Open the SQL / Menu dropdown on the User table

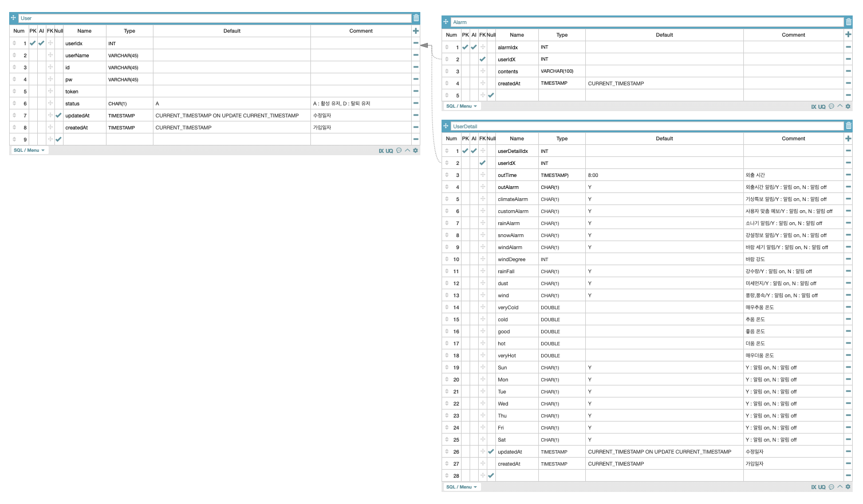29,150
